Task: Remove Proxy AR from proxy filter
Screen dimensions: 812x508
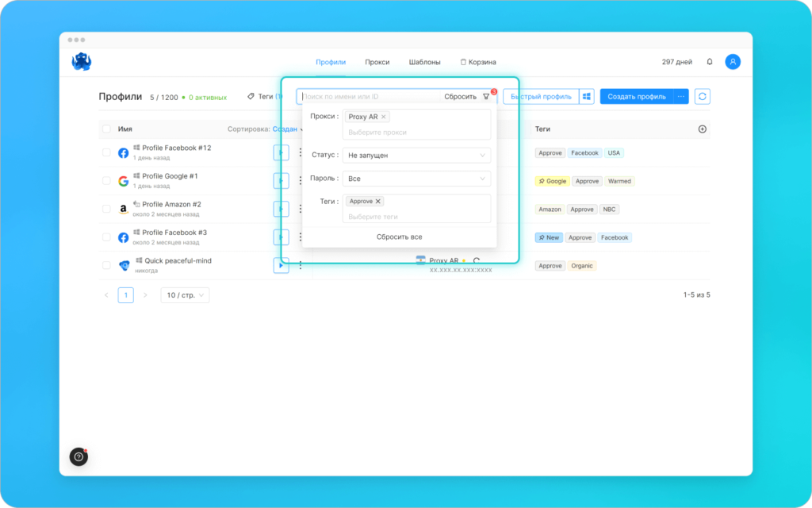Action: coord(384,117)
